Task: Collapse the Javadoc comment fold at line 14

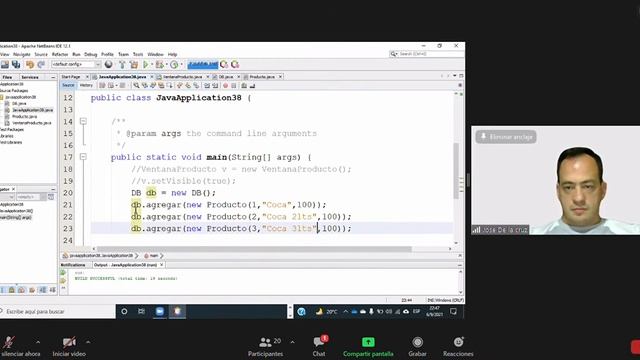Action: tap(83, 121)
